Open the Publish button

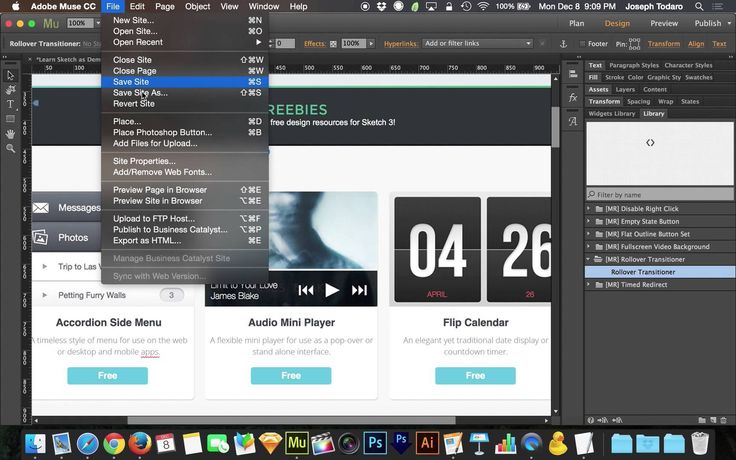707,23
